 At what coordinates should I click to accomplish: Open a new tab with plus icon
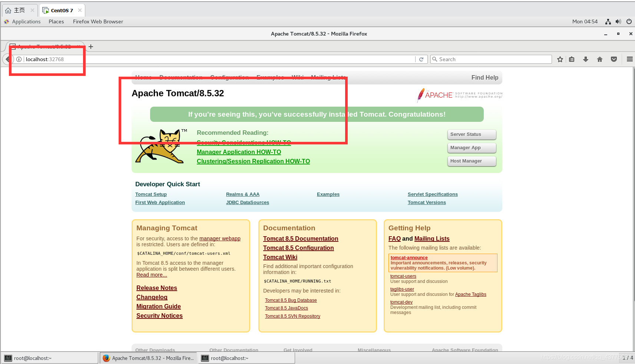pos(91,47)
